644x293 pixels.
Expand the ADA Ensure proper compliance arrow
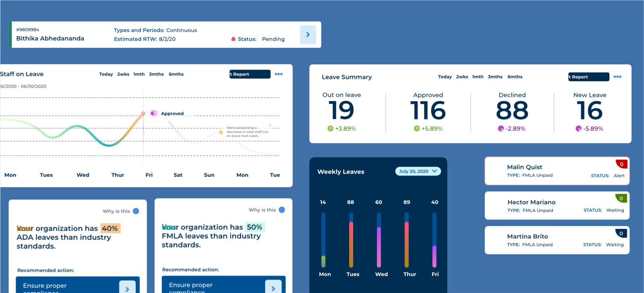[x=127, y=288]
